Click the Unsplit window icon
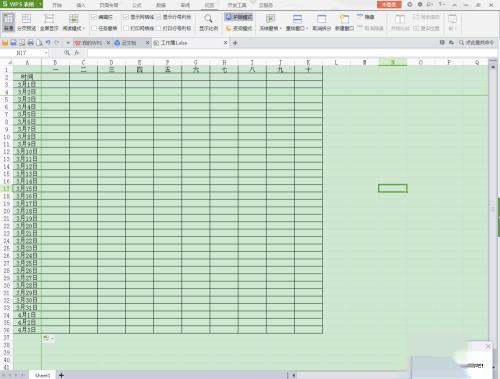The image size is (500, 379). tap(321, 22)
